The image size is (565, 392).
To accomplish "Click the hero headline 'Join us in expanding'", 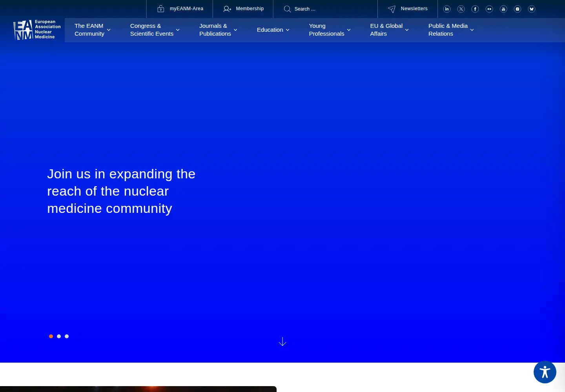I will [x=121, y=191].
